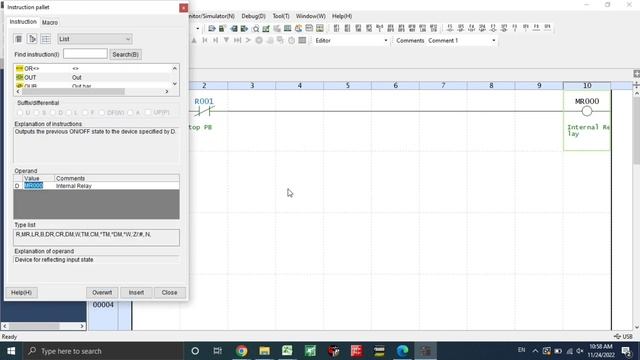The width and height of the screenshot is (640, 360).
Task: Open Microsoft Edge from the taskbar
Action: point(402,351)
